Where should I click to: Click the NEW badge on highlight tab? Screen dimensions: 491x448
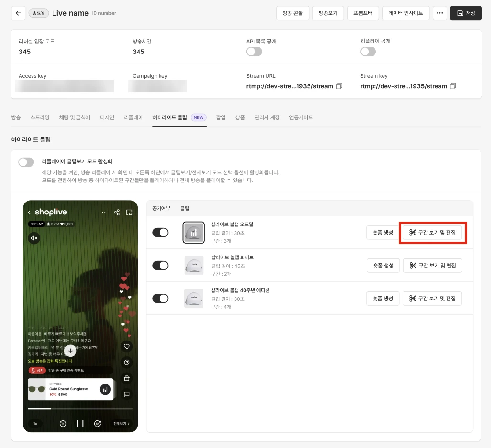click(199, 117)
